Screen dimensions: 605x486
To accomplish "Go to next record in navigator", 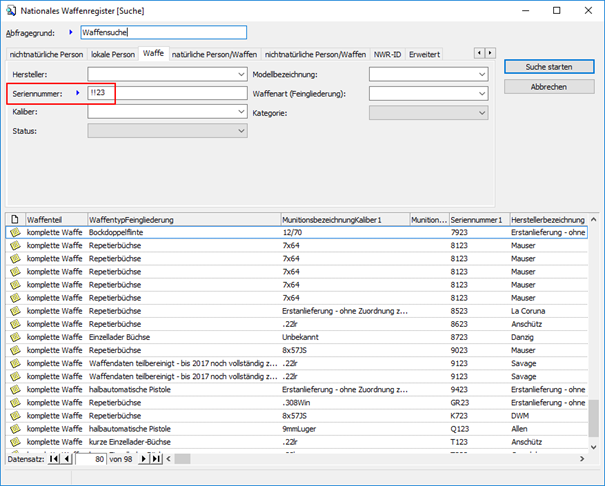I will click(x=143, y=459).
